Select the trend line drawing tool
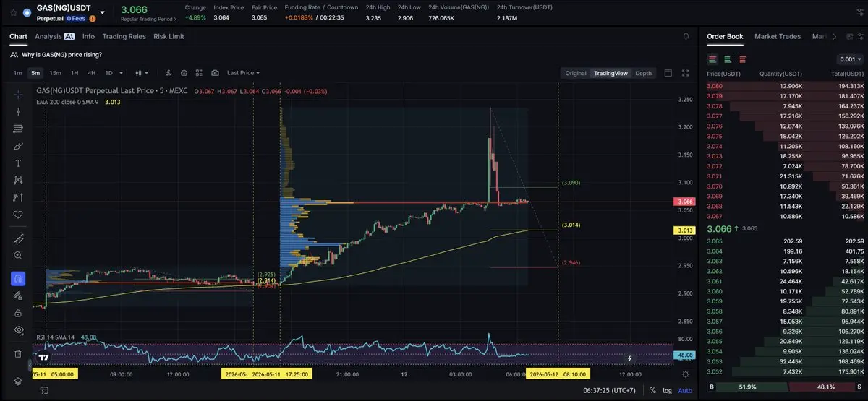The width and height of the screenshot is (868, 401). coord(18,111)
